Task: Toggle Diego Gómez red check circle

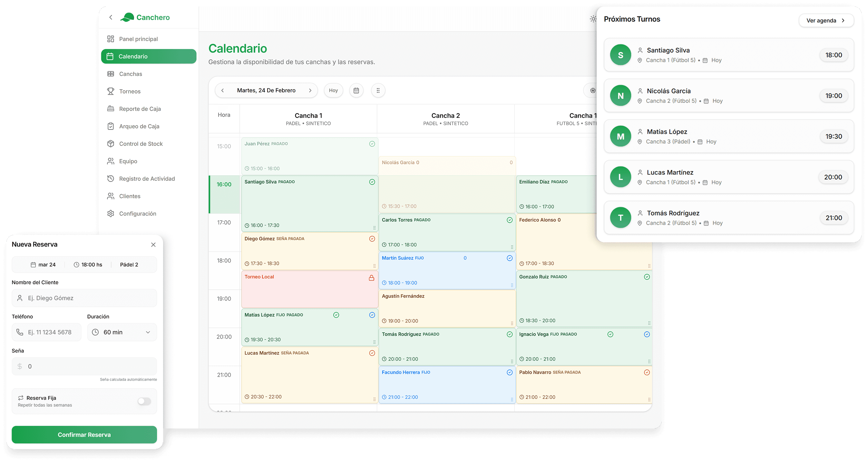Action: point(372,239)
